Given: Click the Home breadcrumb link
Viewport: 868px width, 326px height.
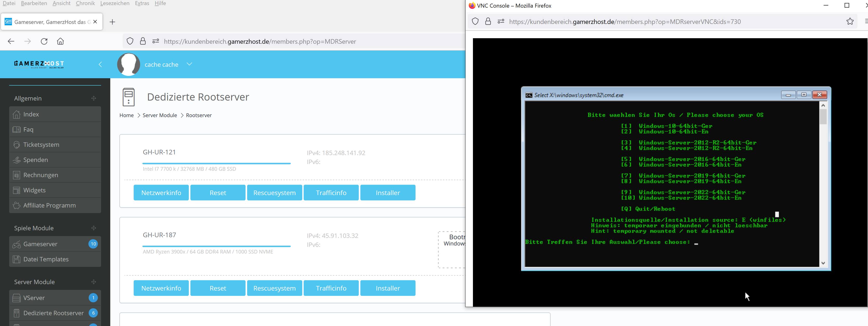Looking at the screenshot, I should (x=126, y=115).
